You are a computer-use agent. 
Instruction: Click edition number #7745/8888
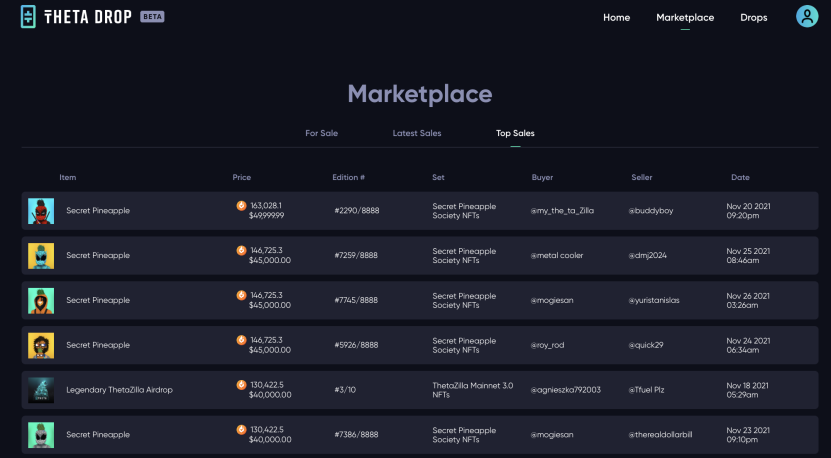(x=356, y=300)
